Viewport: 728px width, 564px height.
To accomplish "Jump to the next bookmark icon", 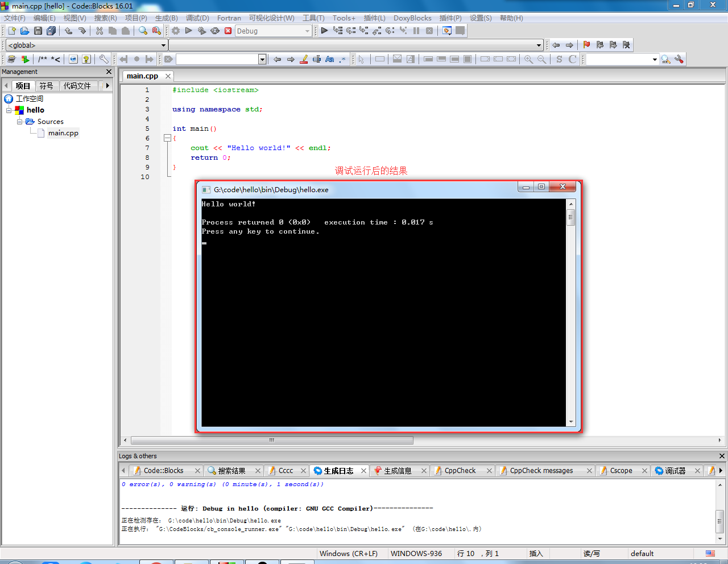I will 613,44.
